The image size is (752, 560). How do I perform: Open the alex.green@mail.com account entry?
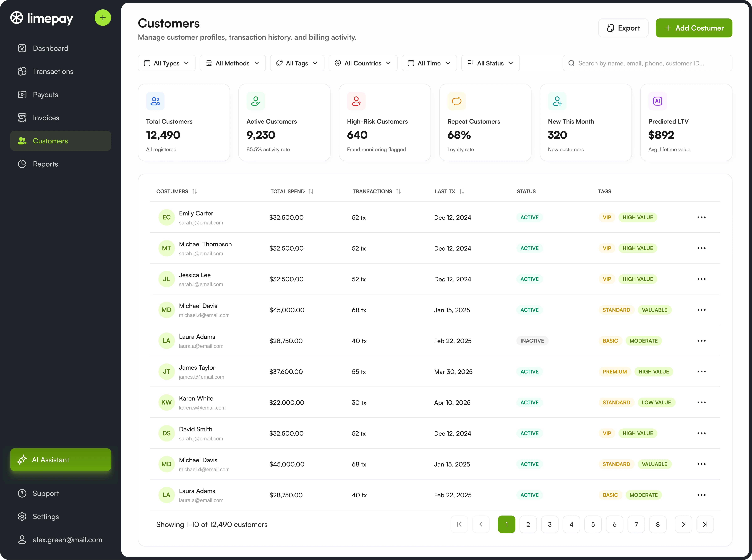[x=61, y=540]
